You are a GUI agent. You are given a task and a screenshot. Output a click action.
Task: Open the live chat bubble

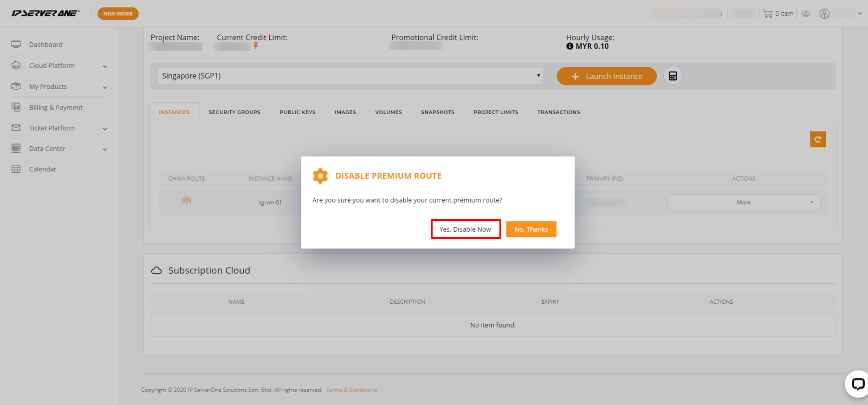click(857, 384)
